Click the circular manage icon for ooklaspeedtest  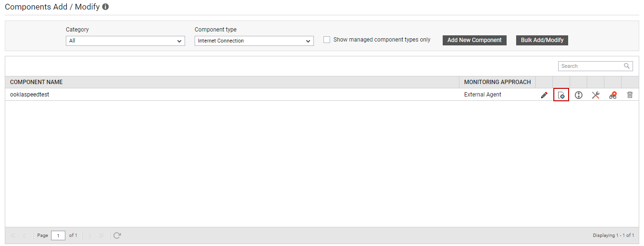point(579,95)
